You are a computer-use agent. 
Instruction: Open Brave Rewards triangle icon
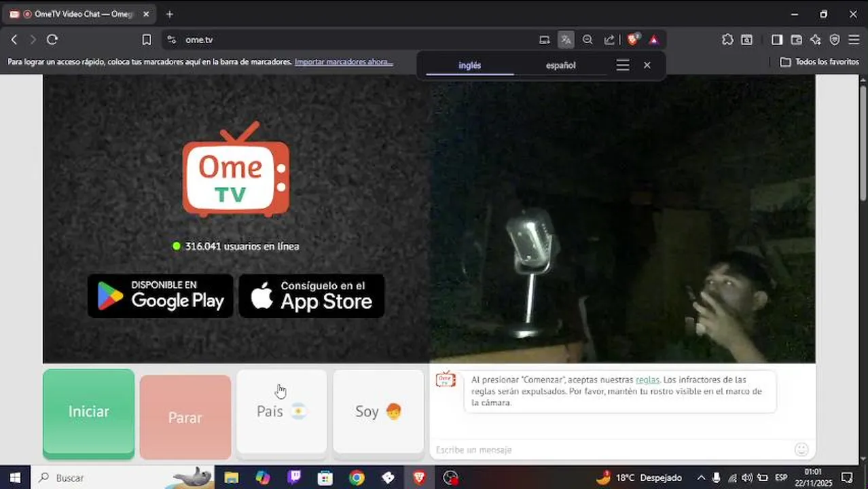click(x=654, y=39)
